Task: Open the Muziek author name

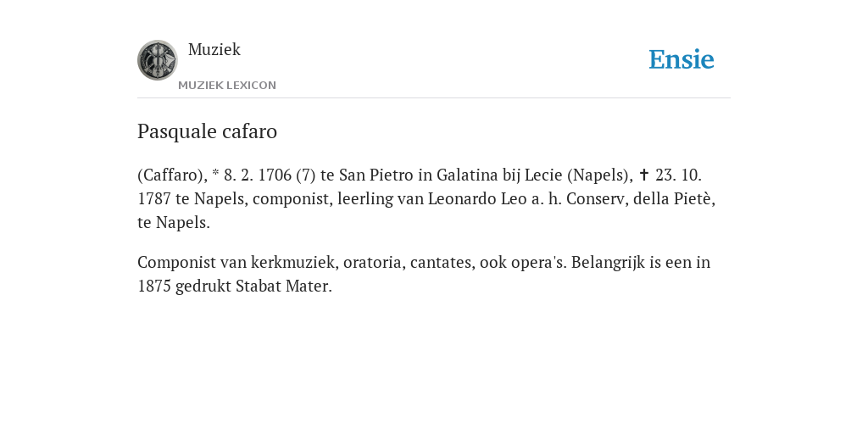Action: 214,49
